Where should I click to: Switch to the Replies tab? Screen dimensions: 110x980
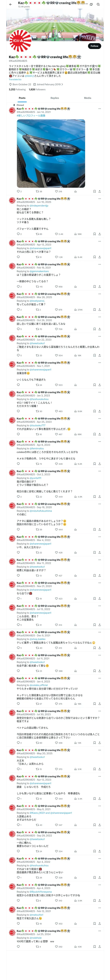55,98
